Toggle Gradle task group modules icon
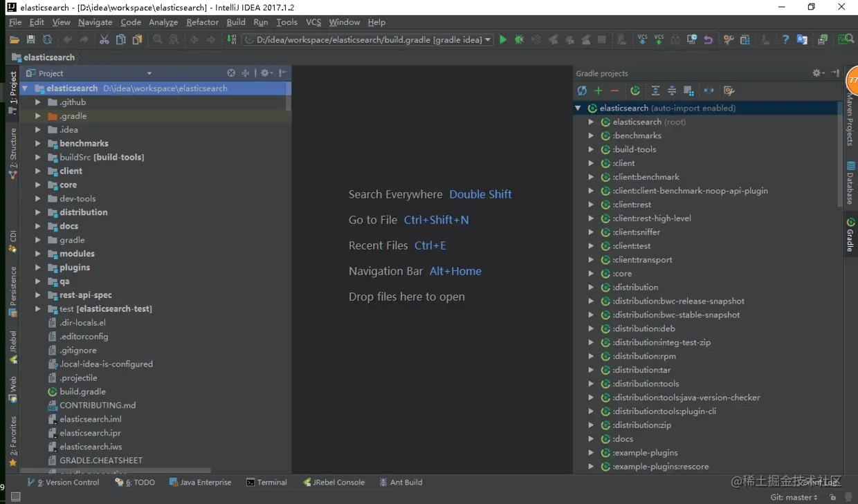858x504 pixels. tap(688, 91)
